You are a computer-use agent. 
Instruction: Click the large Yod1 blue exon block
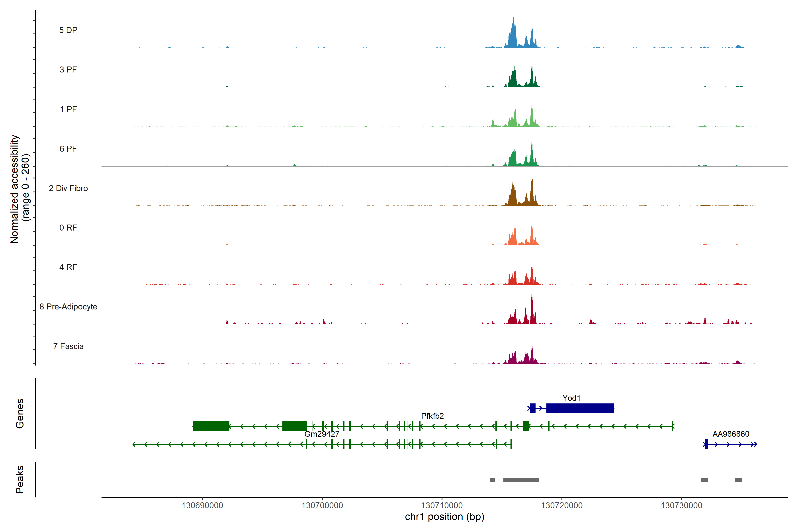[580, 408]
